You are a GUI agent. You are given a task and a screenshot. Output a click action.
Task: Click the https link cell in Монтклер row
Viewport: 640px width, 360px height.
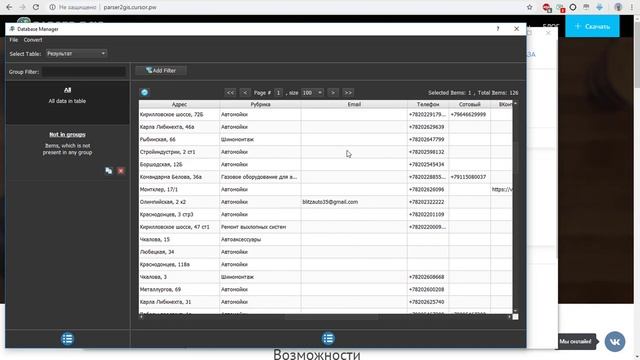[x=502, y=189]
